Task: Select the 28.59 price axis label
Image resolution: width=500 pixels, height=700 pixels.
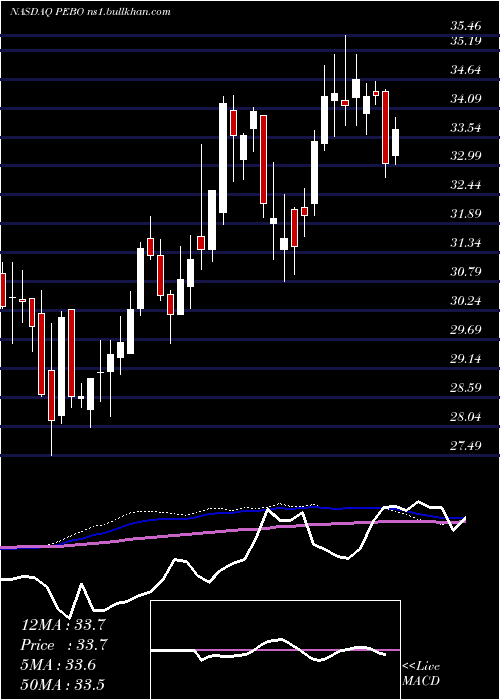Action: click(x=466, y=387)
